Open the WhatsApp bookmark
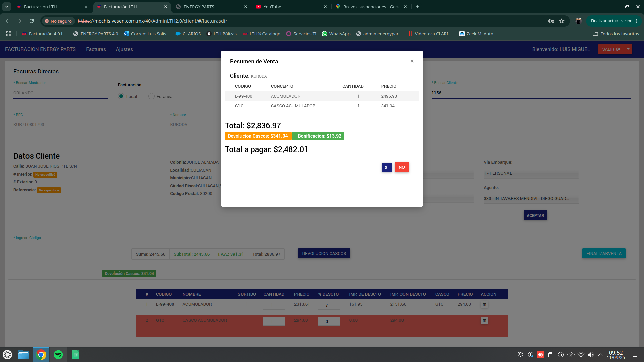This screenshot has height=362, width=644. pos(336,34)
